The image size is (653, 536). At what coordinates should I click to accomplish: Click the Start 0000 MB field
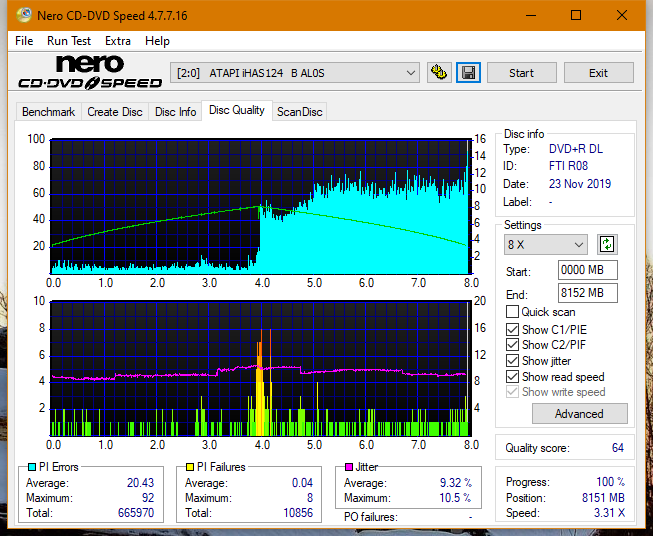pos(587,270)
